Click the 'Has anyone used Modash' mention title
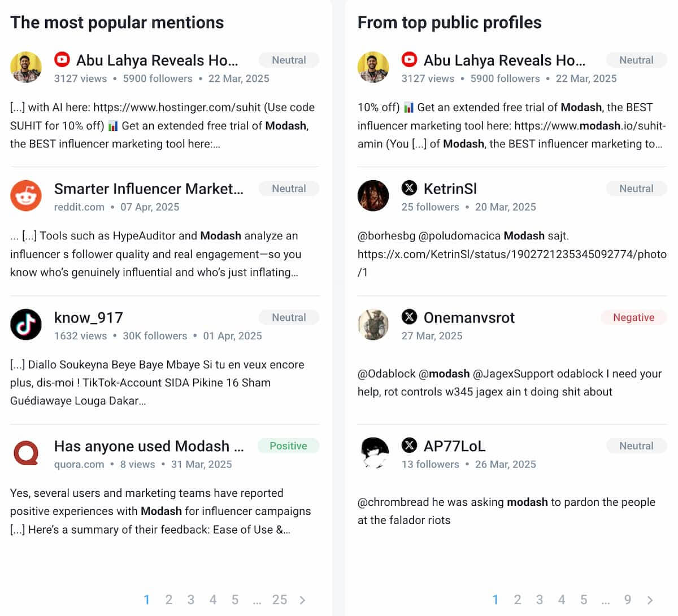 [148, 446]
